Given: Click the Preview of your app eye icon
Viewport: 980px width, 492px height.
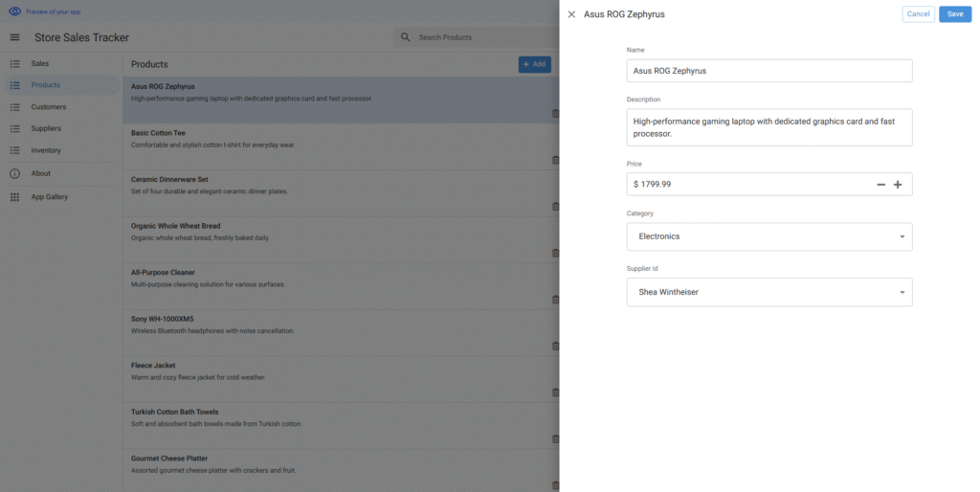Looking at the screenshot, I should [x=14, y=11].
